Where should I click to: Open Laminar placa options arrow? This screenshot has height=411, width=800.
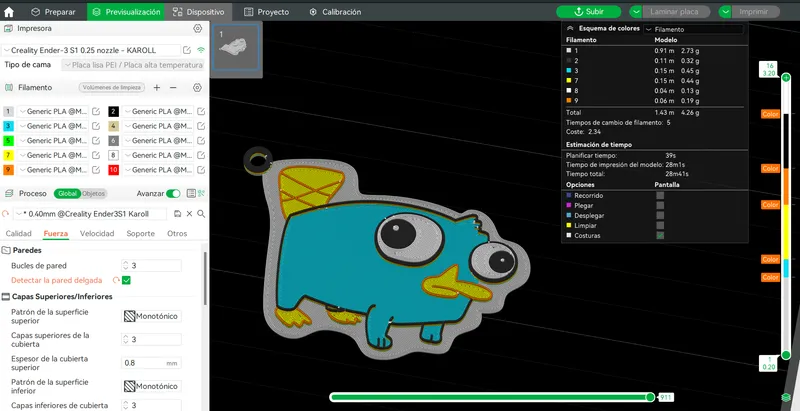tap(635, 12)
